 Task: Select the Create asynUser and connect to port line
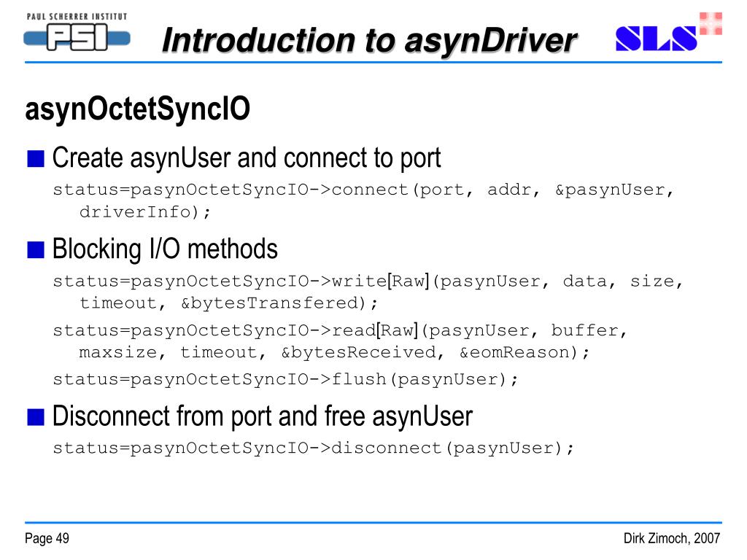(x=247, y=157)
